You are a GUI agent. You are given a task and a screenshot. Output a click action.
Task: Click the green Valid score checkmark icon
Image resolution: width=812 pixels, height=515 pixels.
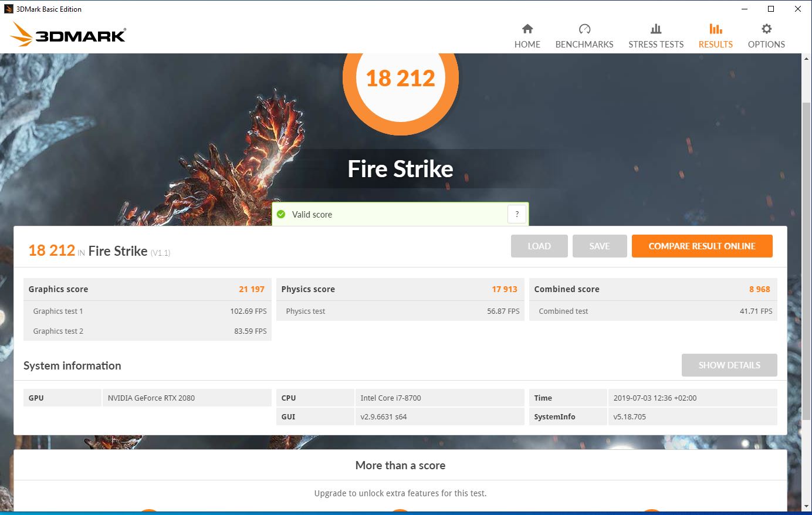281,214
